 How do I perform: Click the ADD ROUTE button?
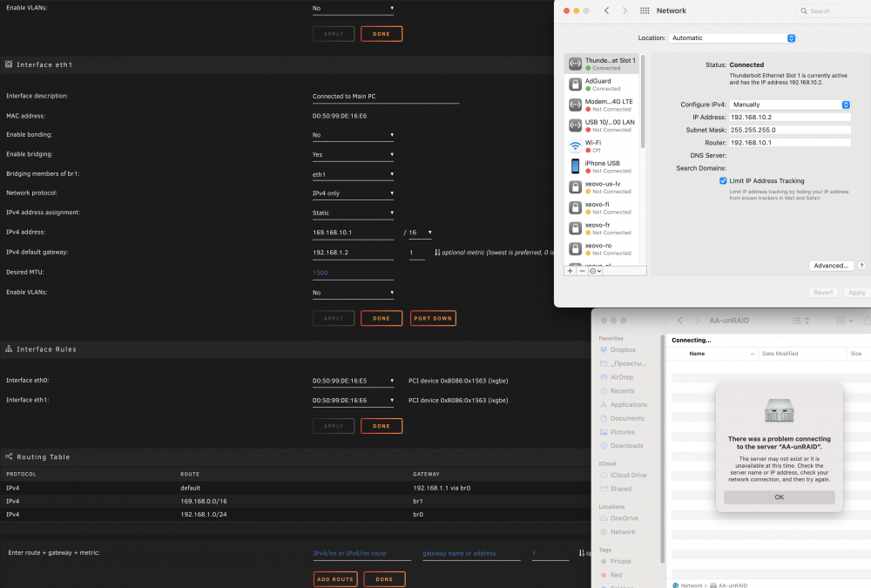click(335, 579)
